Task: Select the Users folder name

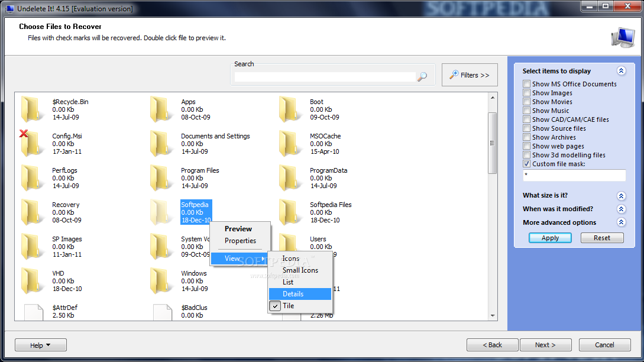Action: click(318, 239)
